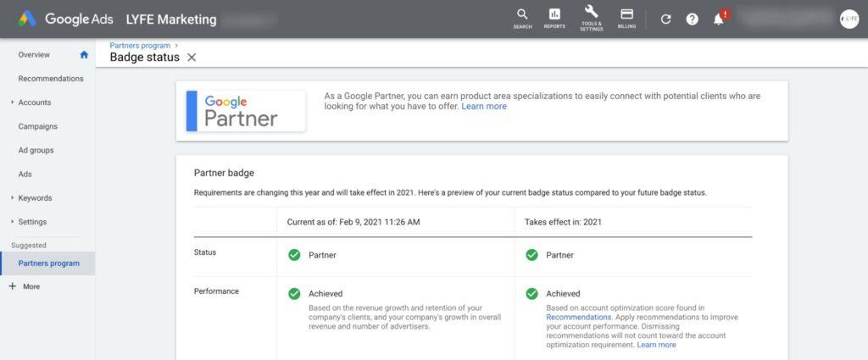Click green check beside current Partner status
This screenshot has width=868, height=360.
[294, 255]
